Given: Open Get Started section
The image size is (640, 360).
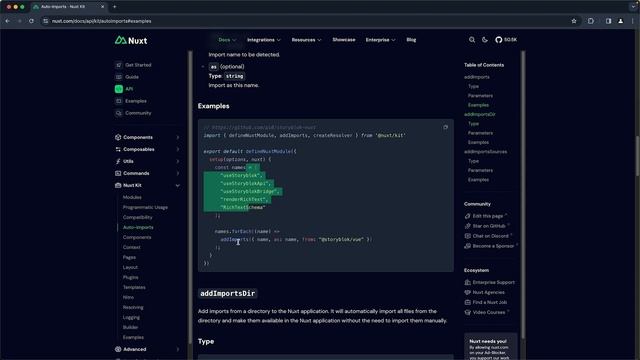Looking at the screenshot, I should point(133,65).
